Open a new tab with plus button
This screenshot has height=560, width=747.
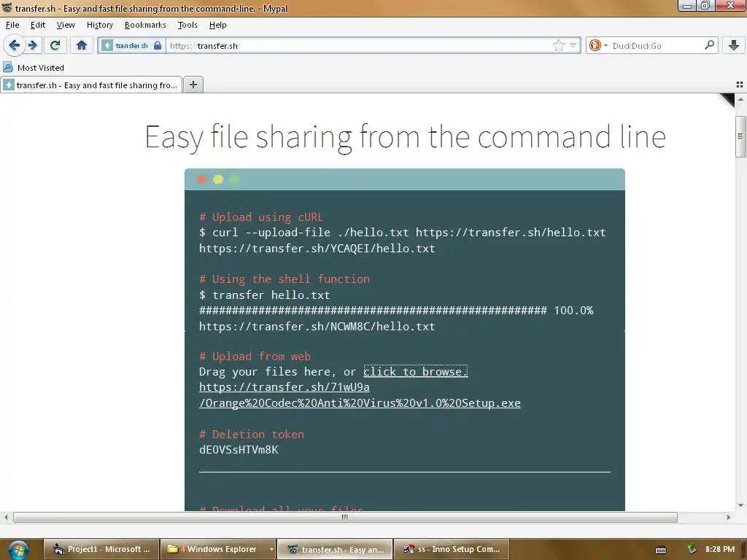(193, 85)
